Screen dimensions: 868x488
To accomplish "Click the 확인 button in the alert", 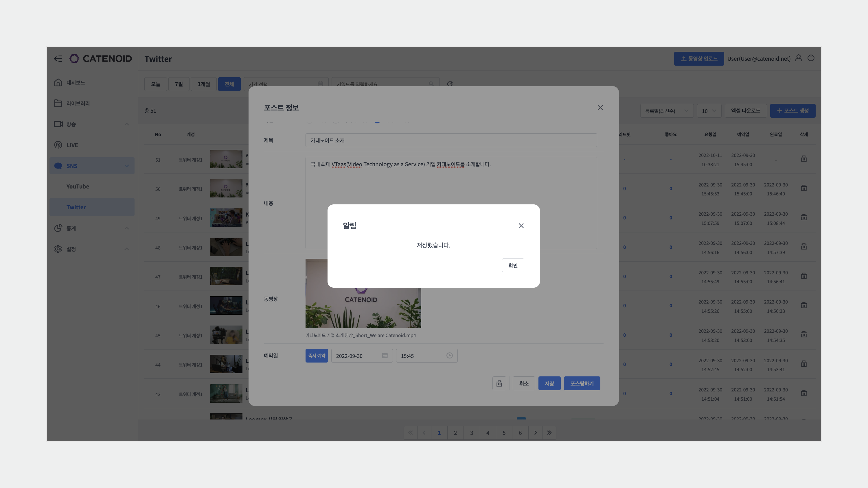I will 512,265.
